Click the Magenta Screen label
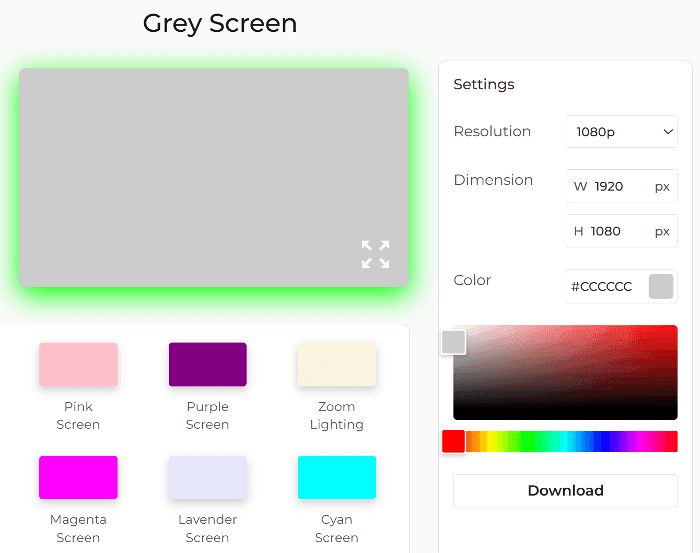The width and height of the screenshot is (700, 553). point(78,528)
